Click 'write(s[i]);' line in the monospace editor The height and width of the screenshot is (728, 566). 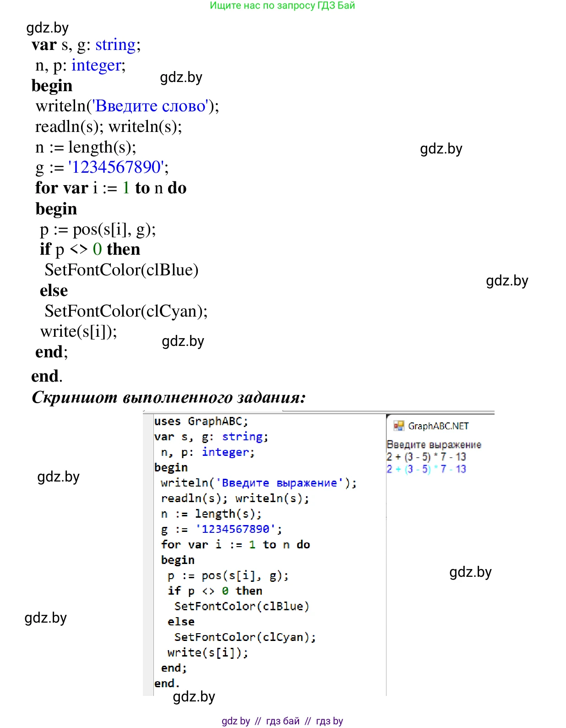pyautogui.click(x=207, y=652)
